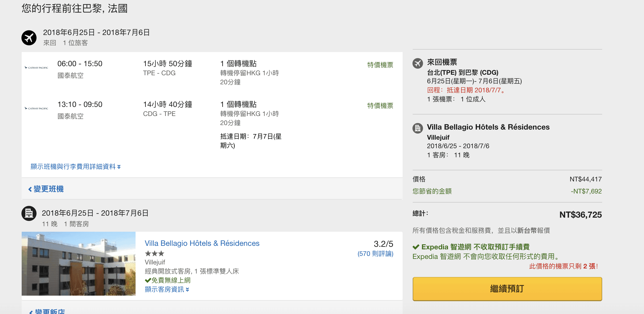Click the total price NT$36,725

tap(581, 215)
